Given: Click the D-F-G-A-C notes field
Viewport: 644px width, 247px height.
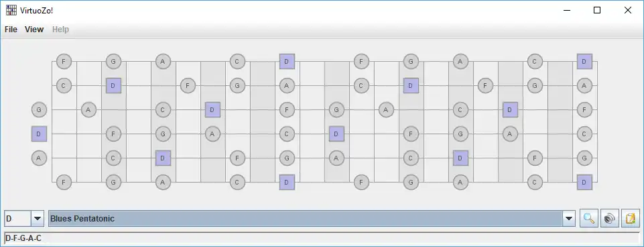Looking at the screenshot, I should point(322,238).
